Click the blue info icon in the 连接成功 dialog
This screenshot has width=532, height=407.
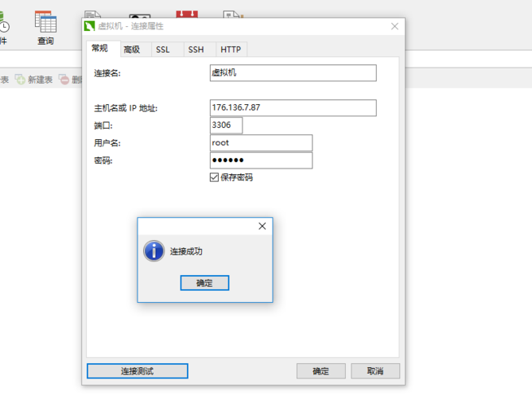(x=154, y=252)
